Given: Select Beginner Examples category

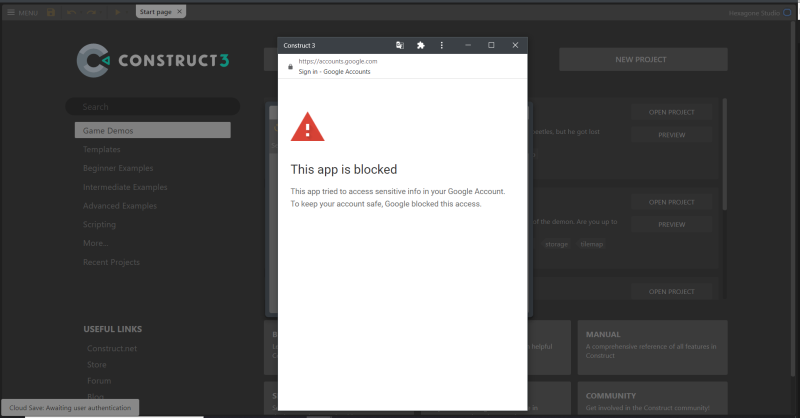Looking at the screenshot, I should pos(118,168).
